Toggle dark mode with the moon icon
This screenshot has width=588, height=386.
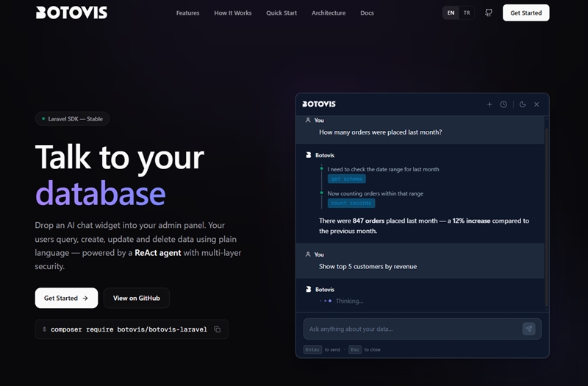[523, 104]
